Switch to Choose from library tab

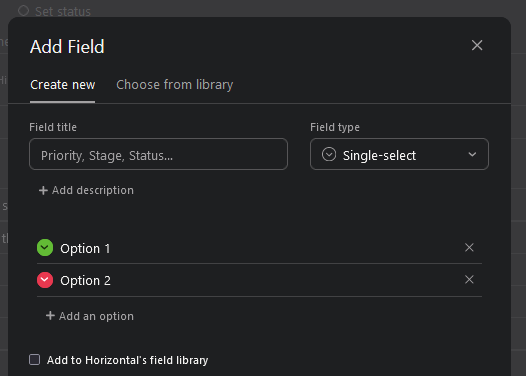[174, 85]
